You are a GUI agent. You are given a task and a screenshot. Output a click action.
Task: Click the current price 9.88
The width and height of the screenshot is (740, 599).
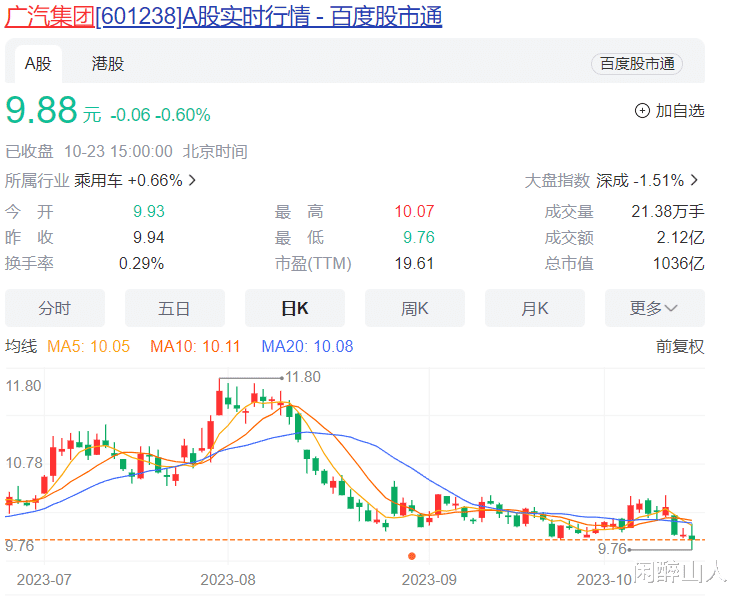[x=42, y=110]
